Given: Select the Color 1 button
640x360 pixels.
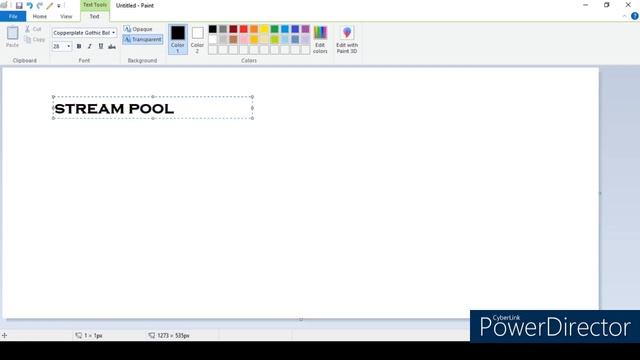Looking at the screenshot, I should (x=178, y=39).
